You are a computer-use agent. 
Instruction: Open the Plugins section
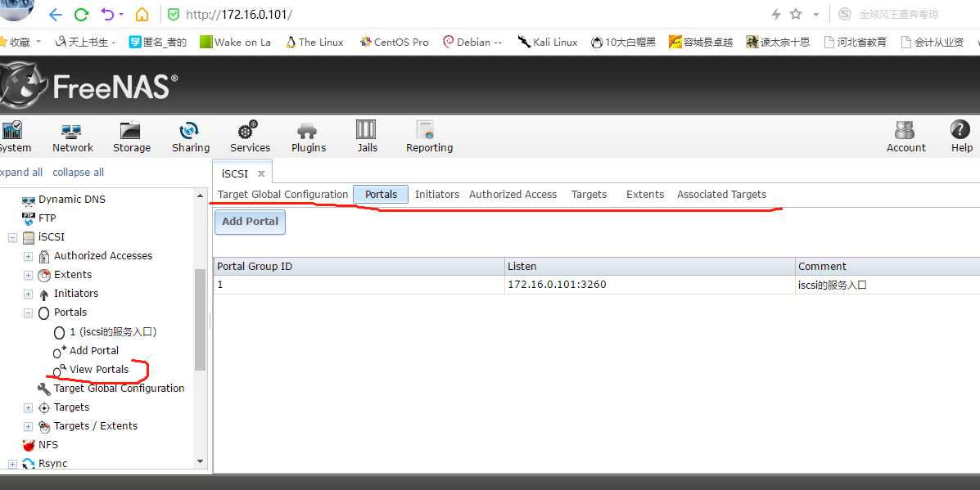[308, 137]
